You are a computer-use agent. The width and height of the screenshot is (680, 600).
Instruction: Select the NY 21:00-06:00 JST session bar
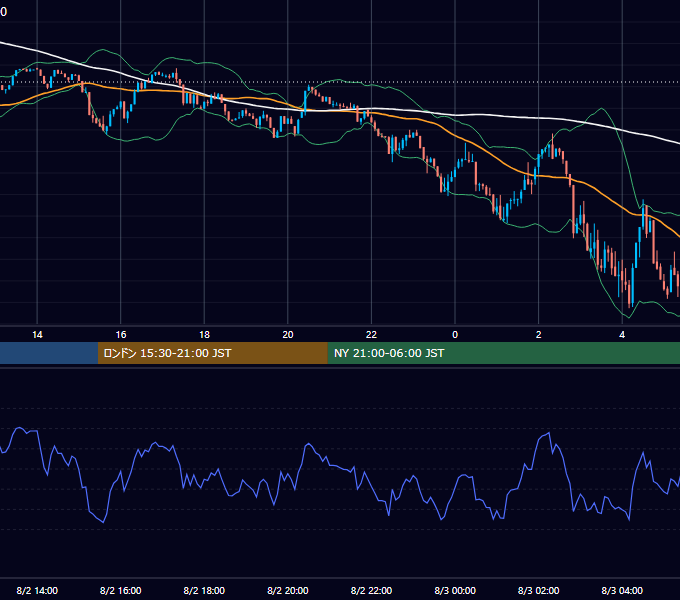click(x=503, y=353)
